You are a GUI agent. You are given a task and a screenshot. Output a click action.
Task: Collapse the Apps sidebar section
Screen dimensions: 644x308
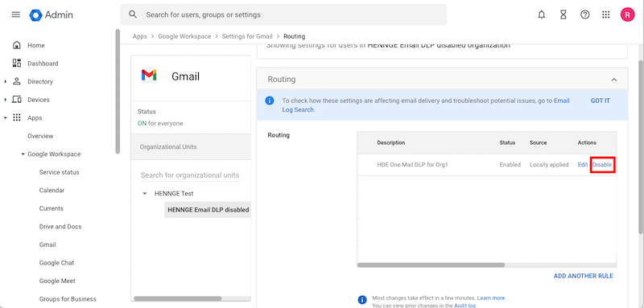(6, 117)
